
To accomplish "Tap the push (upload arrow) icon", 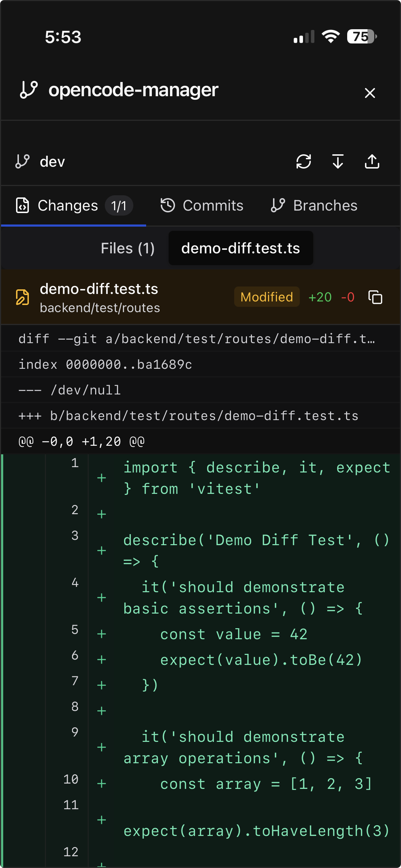I will click(x=372, y=161).
